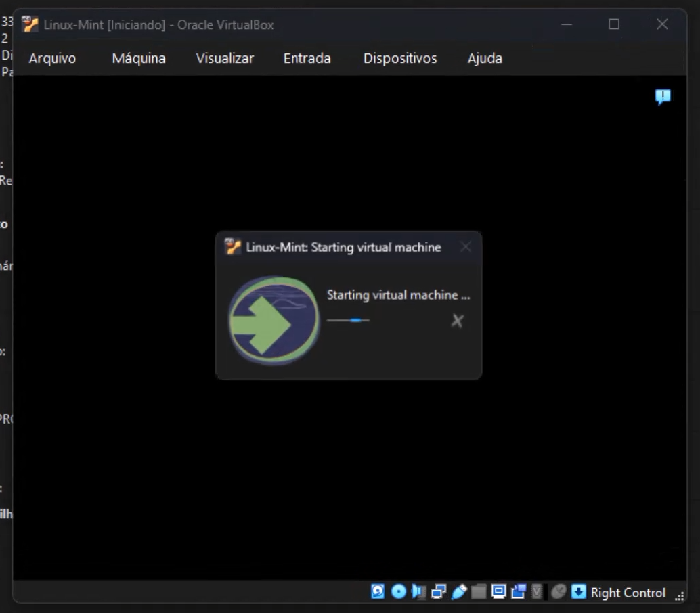This screenshot has height=613, width=700.
Task: Close the Linux-Mint VirtualBox window
Action: click(x=662, y=24)
